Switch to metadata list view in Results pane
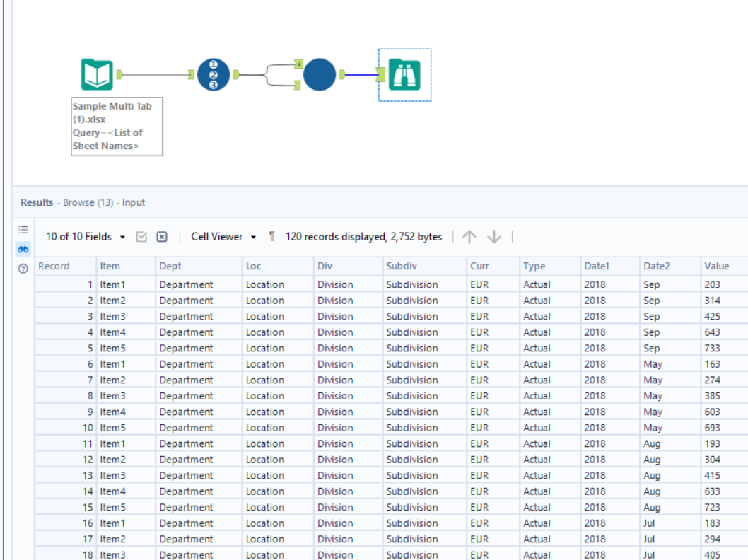 click(x=23, y=229)
